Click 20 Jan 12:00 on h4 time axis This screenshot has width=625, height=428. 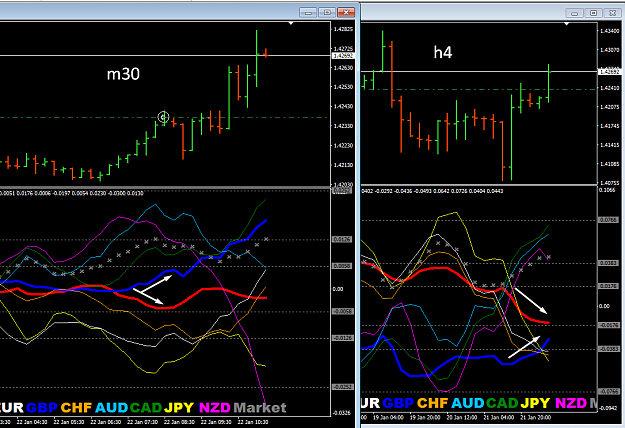pos(462,417)
